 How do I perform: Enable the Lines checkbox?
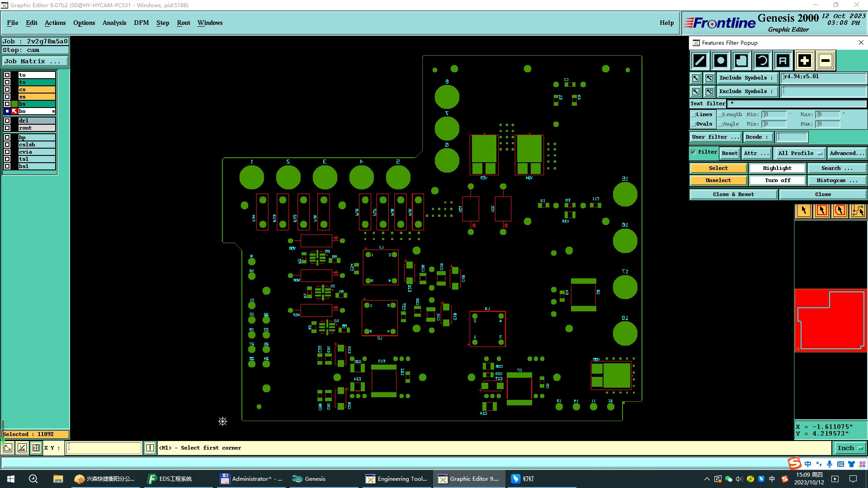pyautogui.click(x=693, y=115)
